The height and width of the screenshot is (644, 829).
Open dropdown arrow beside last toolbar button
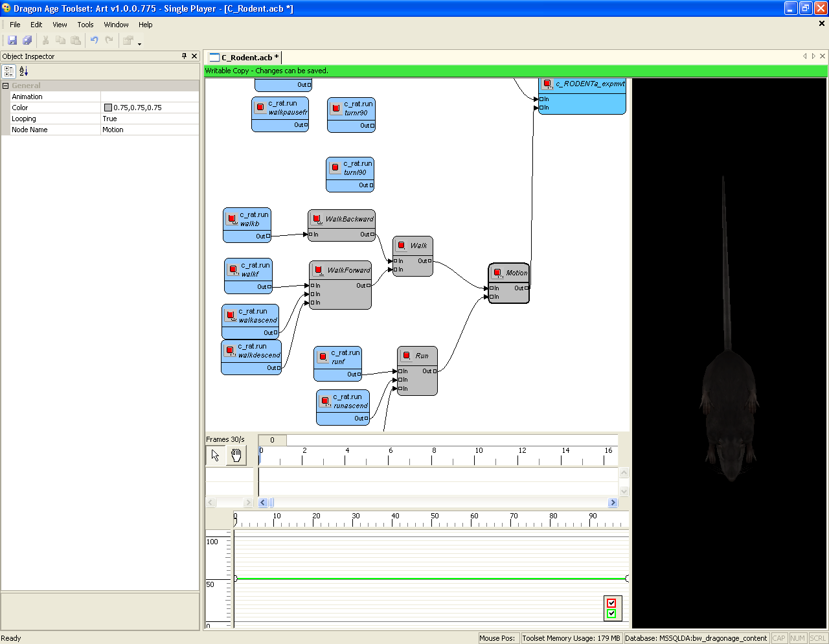[139, 43]
